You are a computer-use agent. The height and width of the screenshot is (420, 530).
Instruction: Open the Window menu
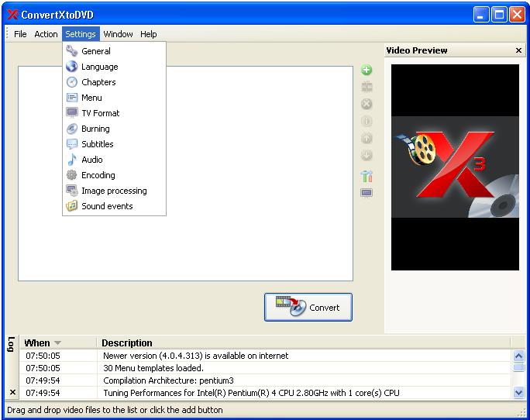[x=118, y=34]
